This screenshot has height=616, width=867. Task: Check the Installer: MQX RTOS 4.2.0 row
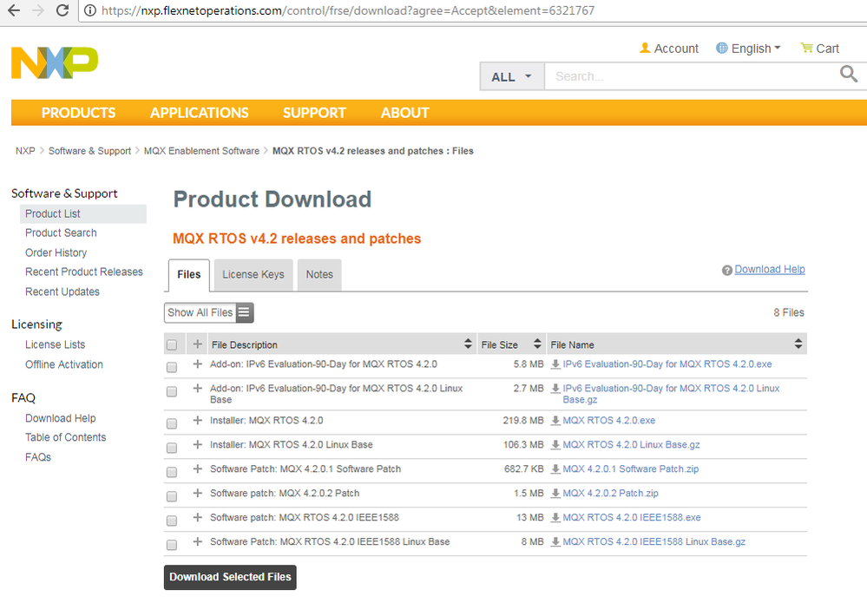point(172,423)
